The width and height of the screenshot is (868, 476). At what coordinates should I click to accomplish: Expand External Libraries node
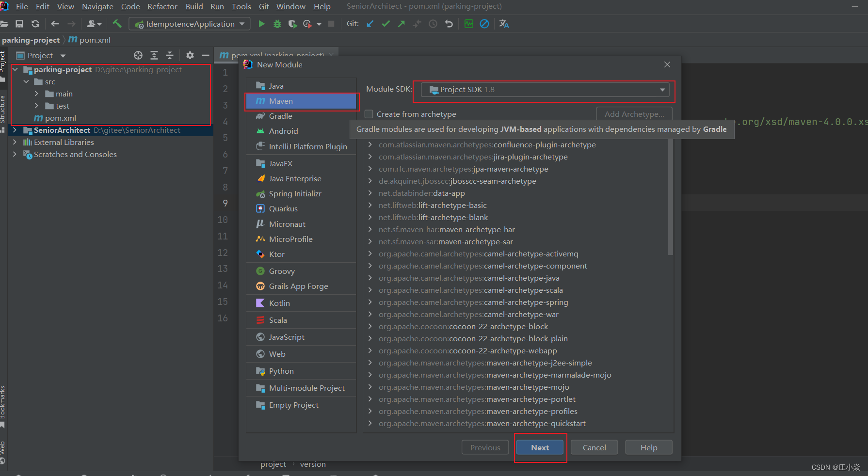15,143
